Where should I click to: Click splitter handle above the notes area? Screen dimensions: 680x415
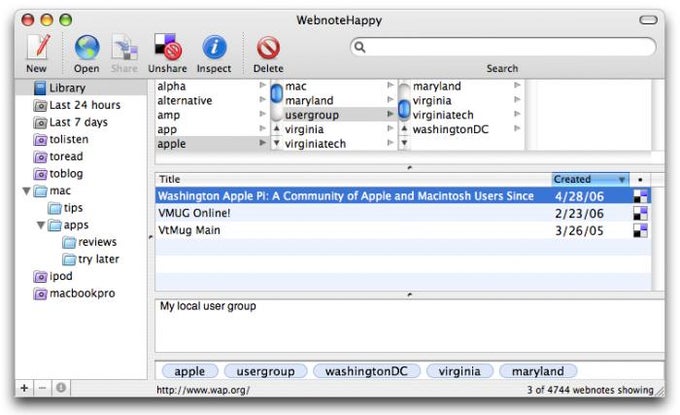click(409, 294)
